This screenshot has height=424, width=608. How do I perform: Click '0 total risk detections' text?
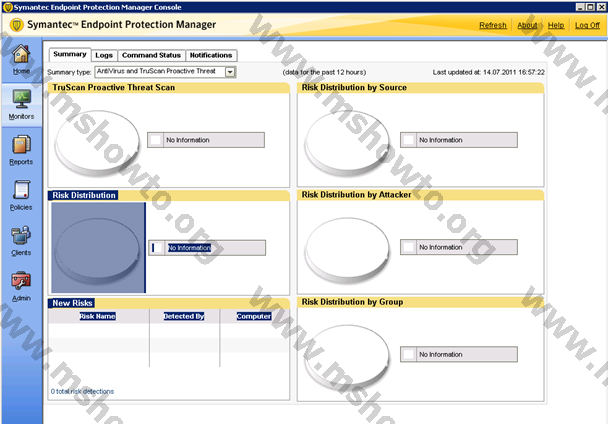pyautogui.click(x=82, y=391)
